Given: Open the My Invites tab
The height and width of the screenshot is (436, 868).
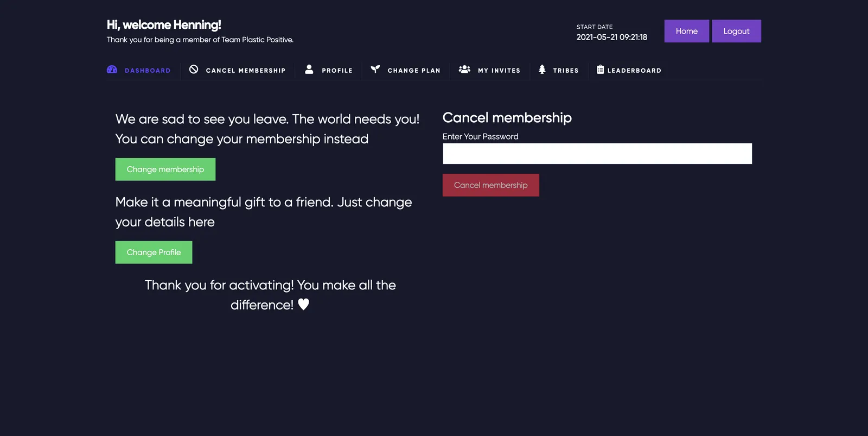Looking at the screenshot, I should (499, 71).
